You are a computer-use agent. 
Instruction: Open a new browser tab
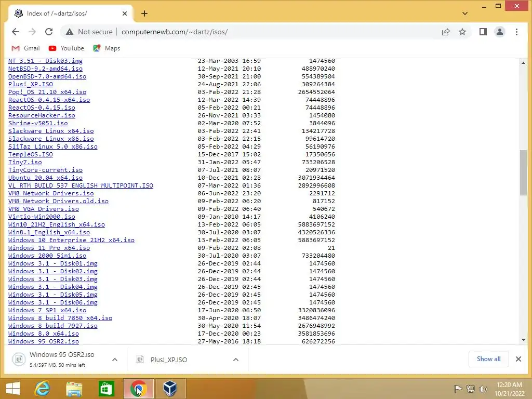(144, 14)
